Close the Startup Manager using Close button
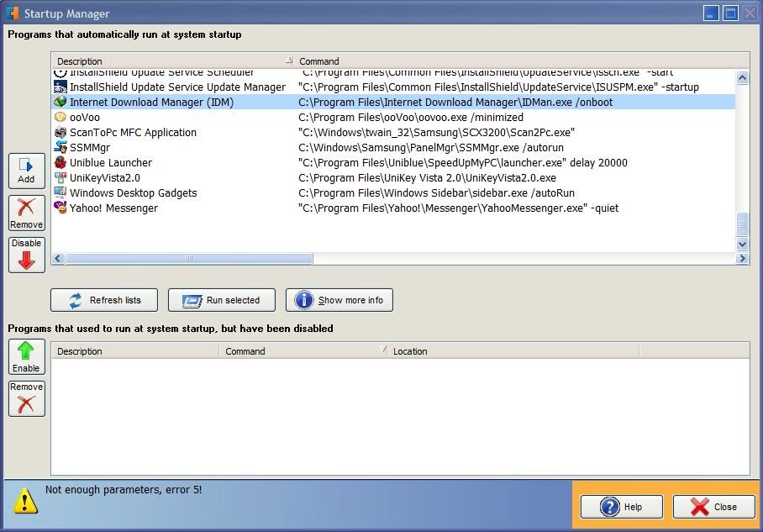This screenshot has height=532, width=763. click(x=714, y=507)
